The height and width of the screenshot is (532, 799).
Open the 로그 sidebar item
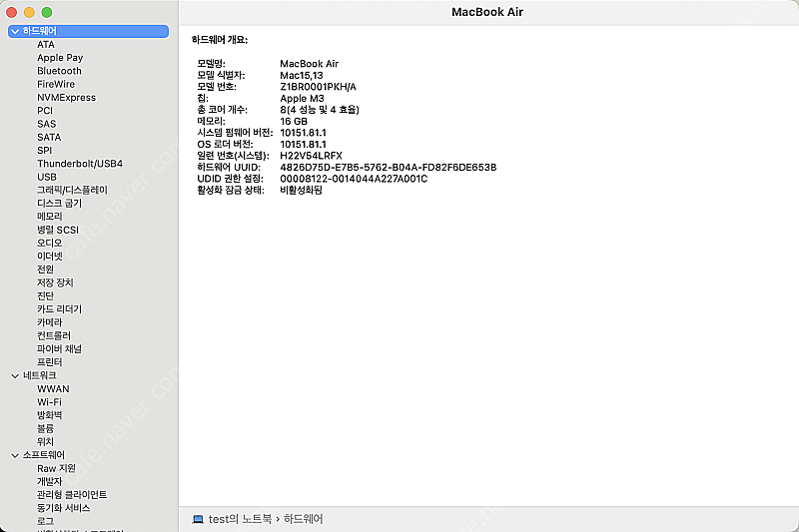pyautogui.click(x=45, y=521)
